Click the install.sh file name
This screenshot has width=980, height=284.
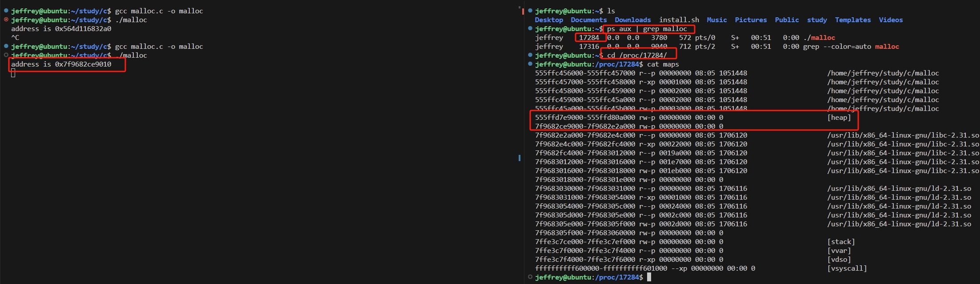coord(679,20)
